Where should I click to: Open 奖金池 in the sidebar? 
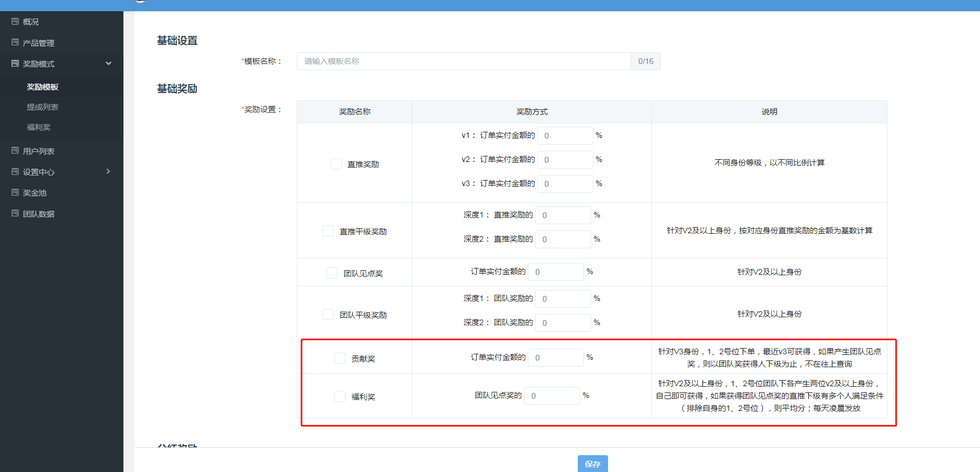(35, 193)
